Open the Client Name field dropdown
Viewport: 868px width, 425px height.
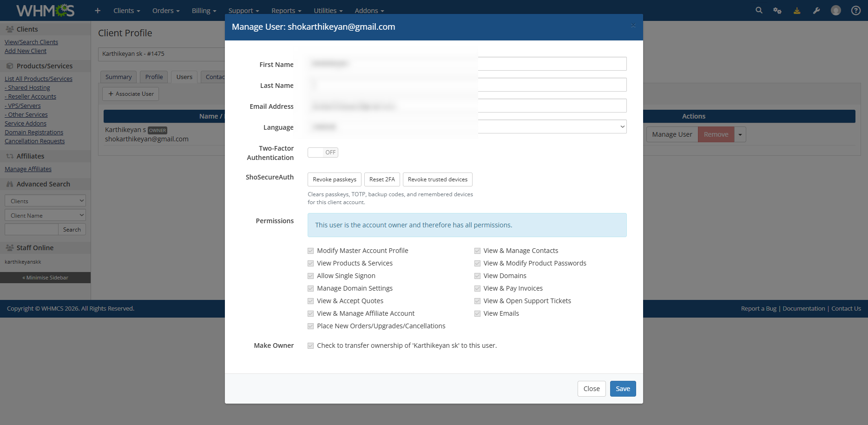point(45,215)
